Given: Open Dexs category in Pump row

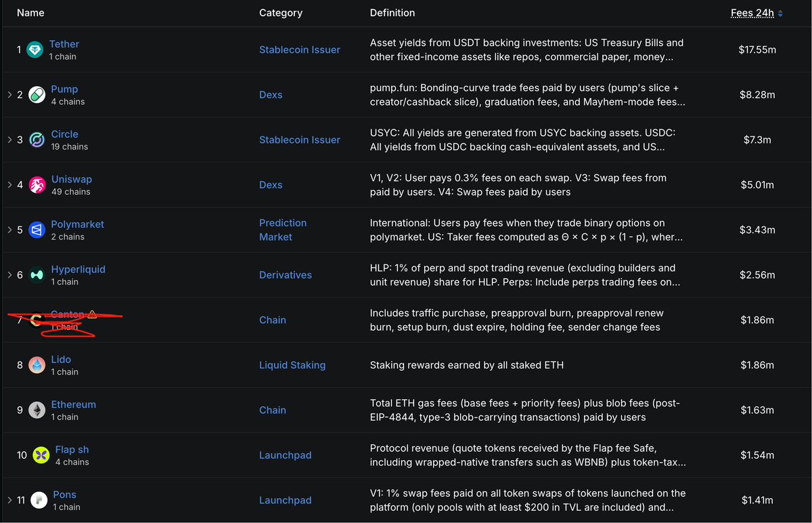Looking at the screenshot, I should point(271,95).
